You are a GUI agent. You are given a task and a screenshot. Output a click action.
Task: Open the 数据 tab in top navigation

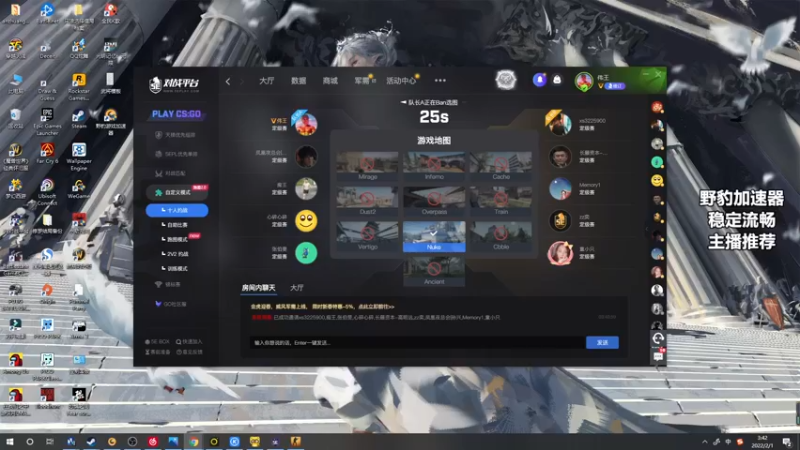pos(298,81)
